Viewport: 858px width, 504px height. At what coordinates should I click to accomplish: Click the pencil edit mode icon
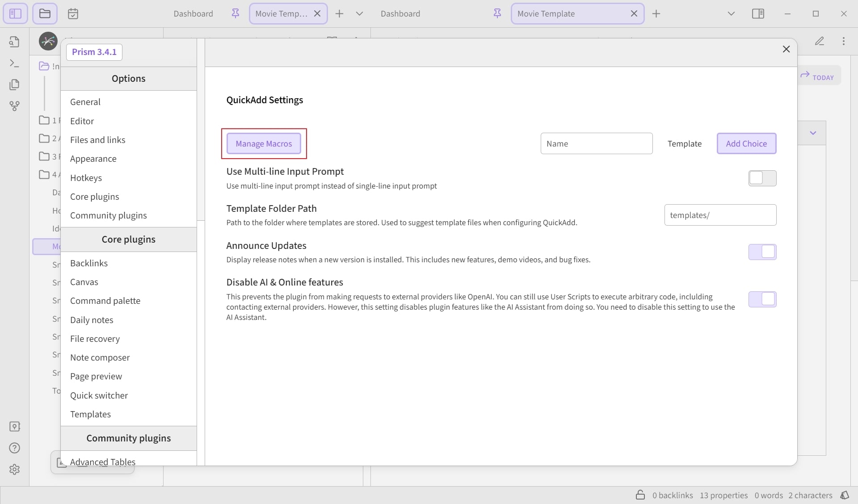click(x=819, y=41)
